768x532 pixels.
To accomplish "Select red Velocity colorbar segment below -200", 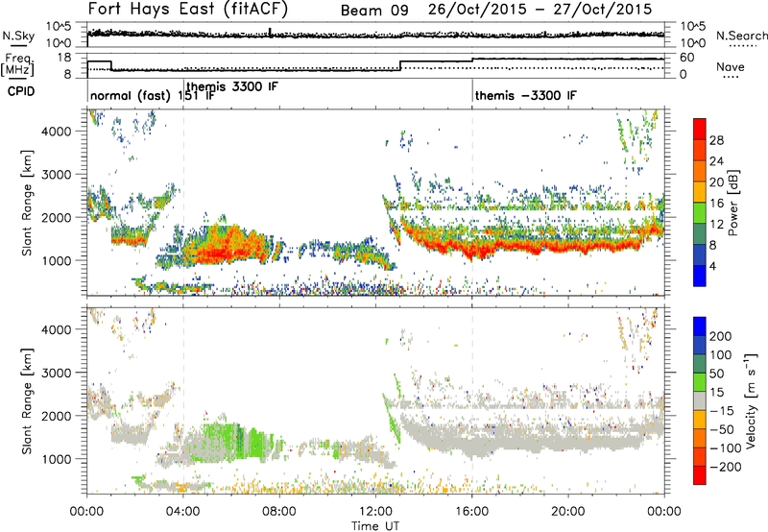I will (700, 475).
